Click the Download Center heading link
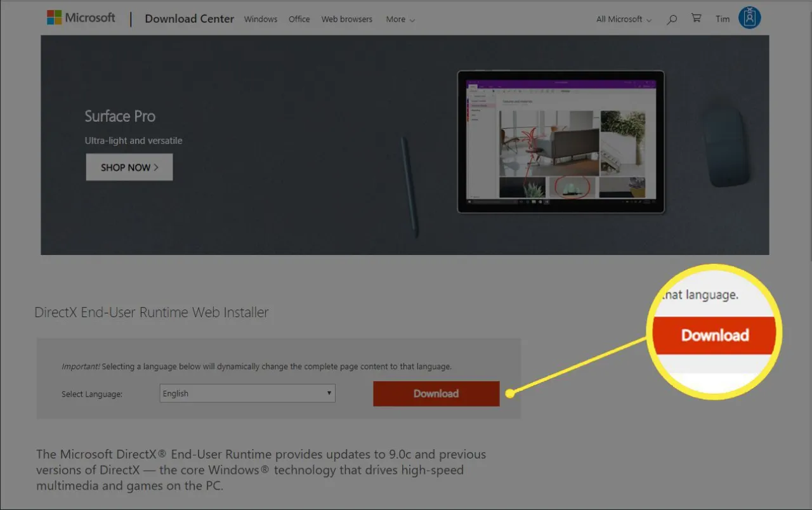The width and height of the screenshot is (812, 510). 189,19
